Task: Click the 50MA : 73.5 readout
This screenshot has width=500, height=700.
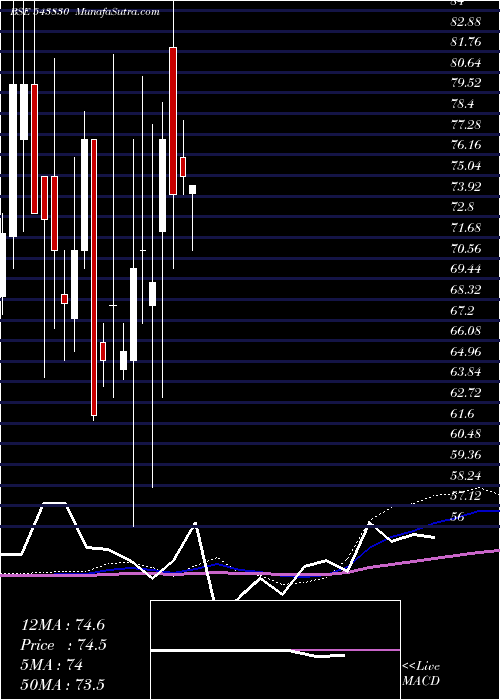Action: click(x=63, y=686)
